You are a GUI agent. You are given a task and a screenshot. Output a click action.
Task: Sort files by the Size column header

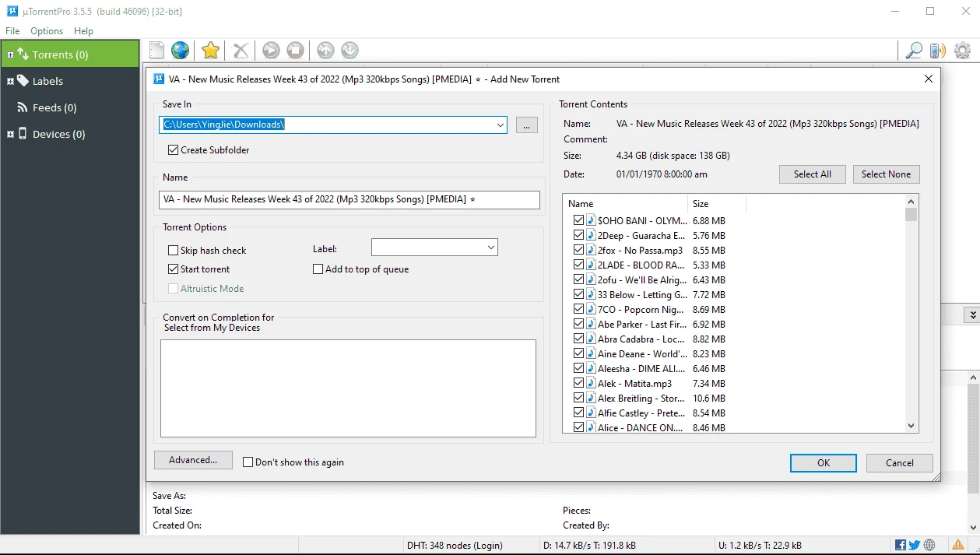[717, 204]
